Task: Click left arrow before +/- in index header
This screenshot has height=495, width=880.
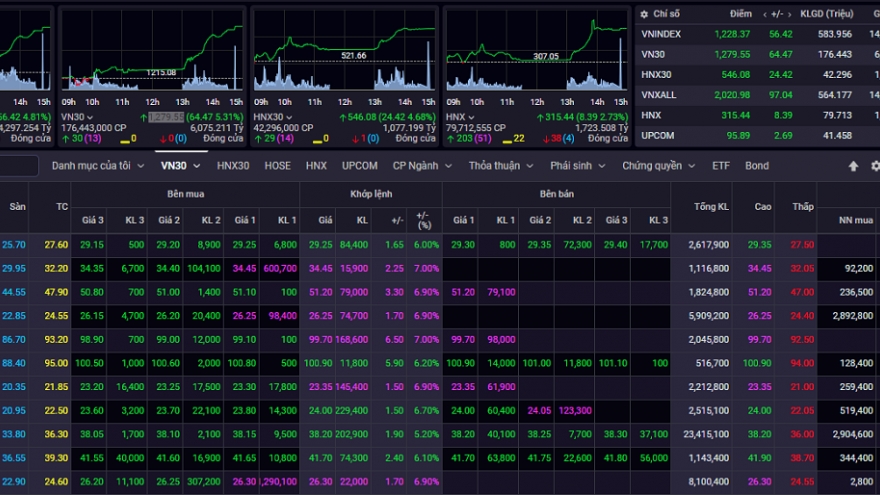Action: coord(765,14)
